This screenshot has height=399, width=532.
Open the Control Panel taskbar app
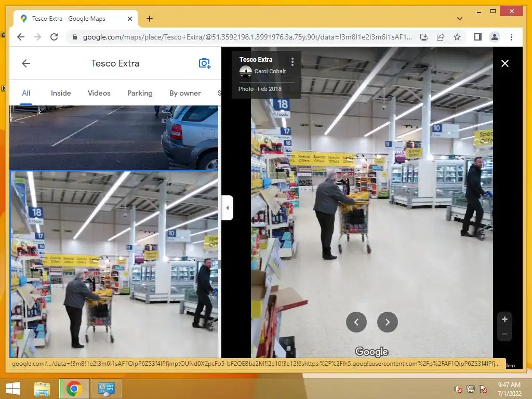point(106,389)
